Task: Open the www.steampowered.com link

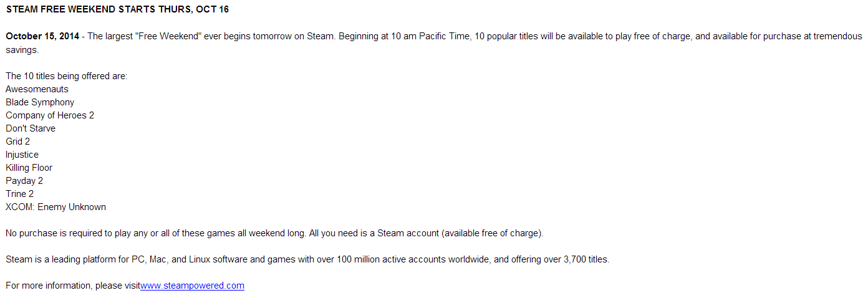Action: pyautogui.click(x=192, y=286)
